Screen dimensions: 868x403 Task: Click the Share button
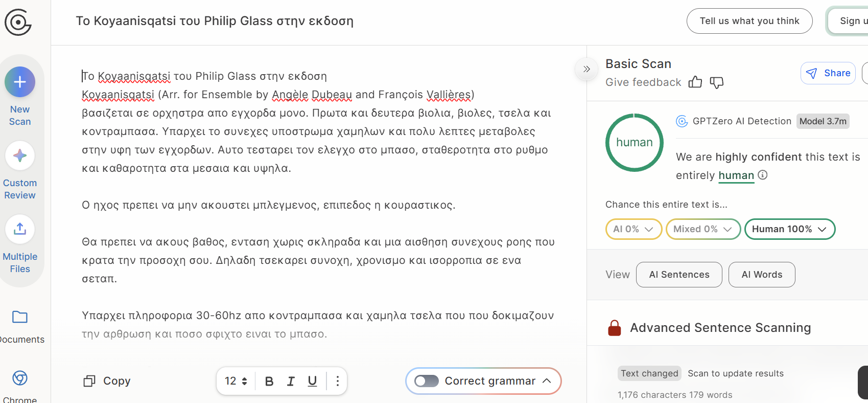click(828, 73)
